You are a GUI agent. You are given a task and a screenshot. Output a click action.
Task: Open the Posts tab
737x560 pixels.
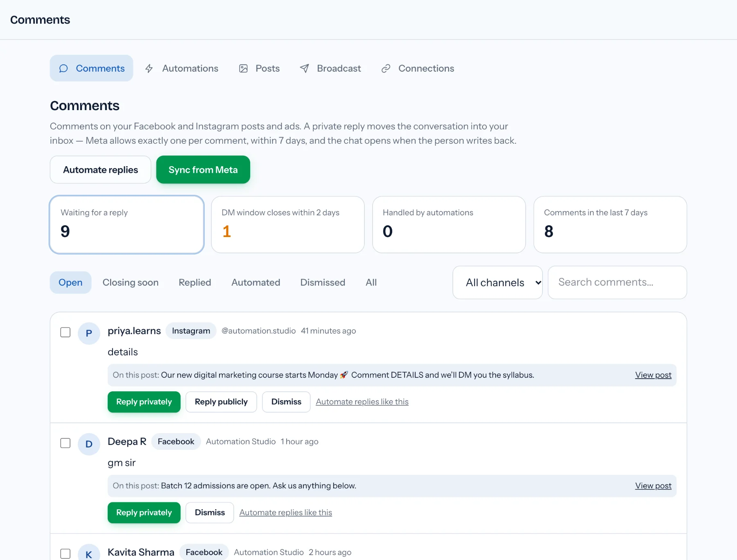(x=260, y=68)
